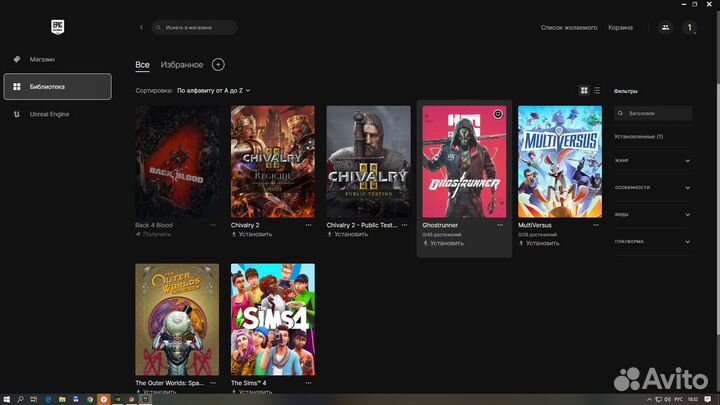Viewport: 720px width, 405px height.
Task: Open Task View in taskbar
Action: point(34,399)
